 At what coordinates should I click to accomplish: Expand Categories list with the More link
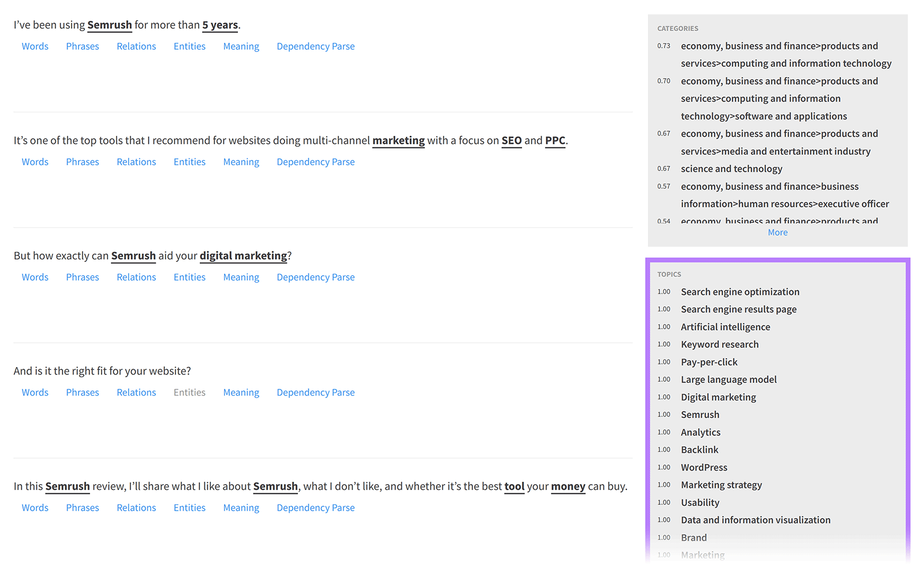777,232
